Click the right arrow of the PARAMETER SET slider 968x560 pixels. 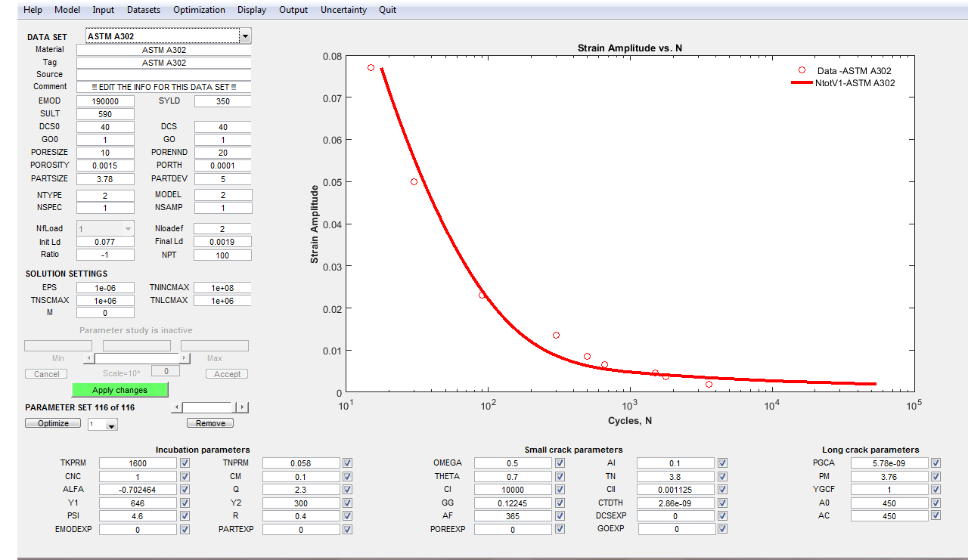pos(242,407)
